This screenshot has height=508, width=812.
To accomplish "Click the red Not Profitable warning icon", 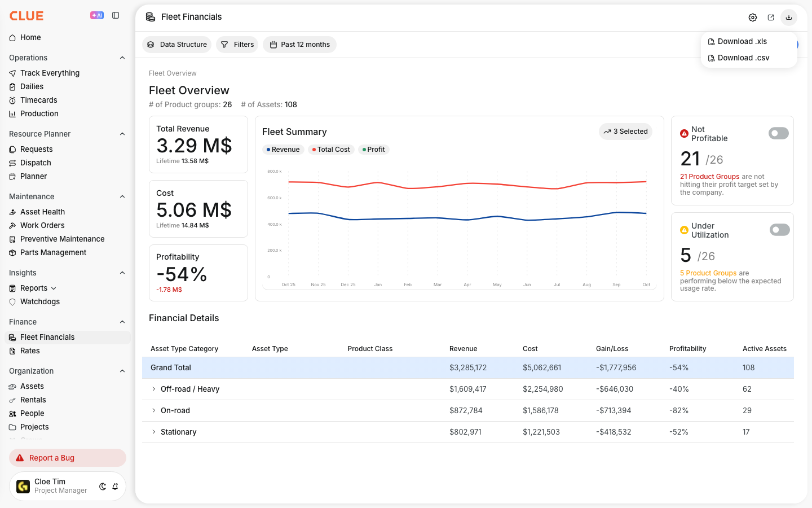I will (x=684, y=134).
